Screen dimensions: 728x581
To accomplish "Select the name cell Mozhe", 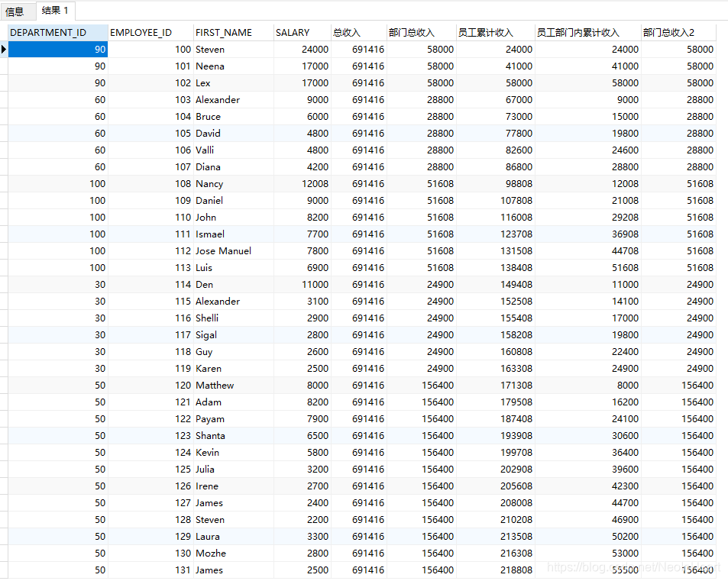I will tap(234, 554).
